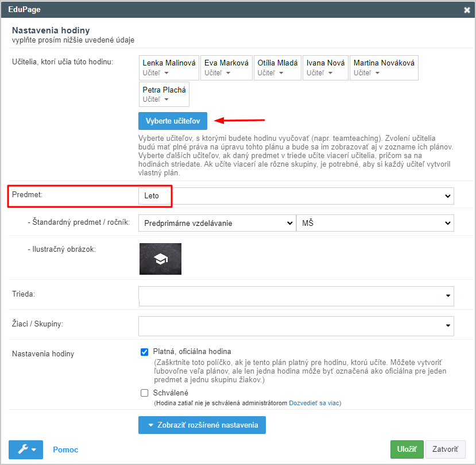This screenshot has height=465, width=476.
Task: Expand Zobraziť rozšírené nastavenia
Action: point(202,425)
